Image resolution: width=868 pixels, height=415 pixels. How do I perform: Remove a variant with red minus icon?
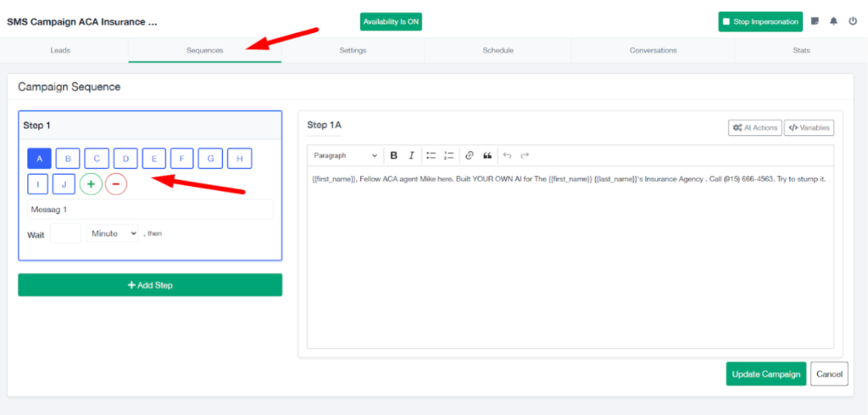(116, 183)
